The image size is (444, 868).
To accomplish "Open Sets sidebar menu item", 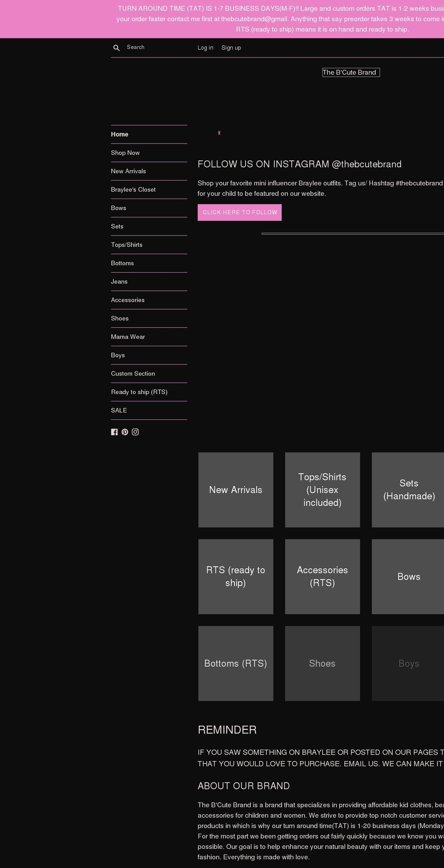I will pos(149,226).
